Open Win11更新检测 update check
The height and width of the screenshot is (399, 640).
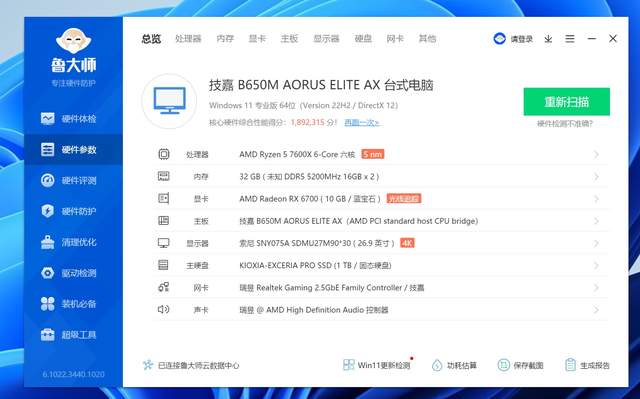pos(376,365)
